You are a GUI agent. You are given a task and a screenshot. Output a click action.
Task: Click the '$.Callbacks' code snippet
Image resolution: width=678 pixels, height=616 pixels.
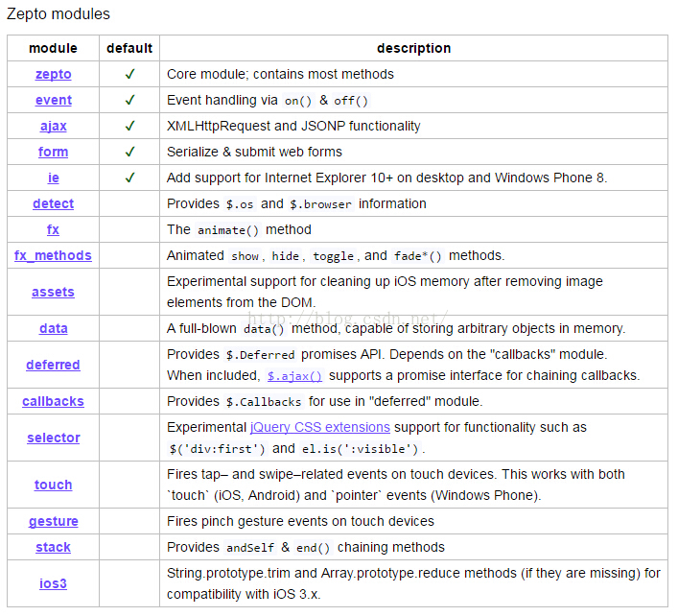click(x=264, y=402)
